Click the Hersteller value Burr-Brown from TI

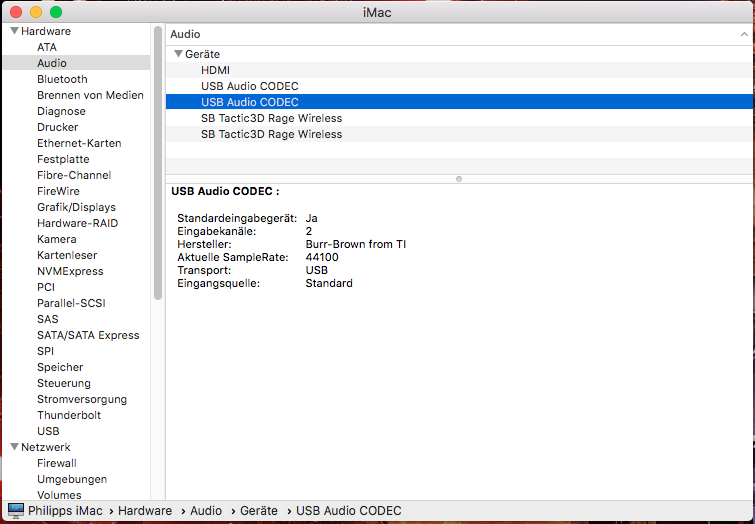coord(356,244)
